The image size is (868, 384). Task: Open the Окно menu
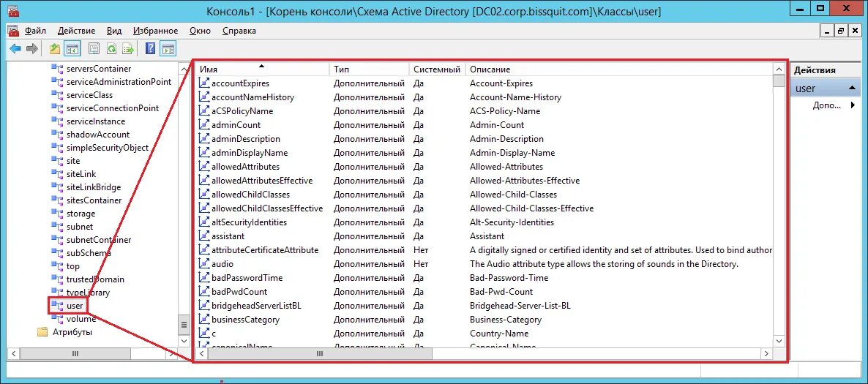tap(201, 31)
